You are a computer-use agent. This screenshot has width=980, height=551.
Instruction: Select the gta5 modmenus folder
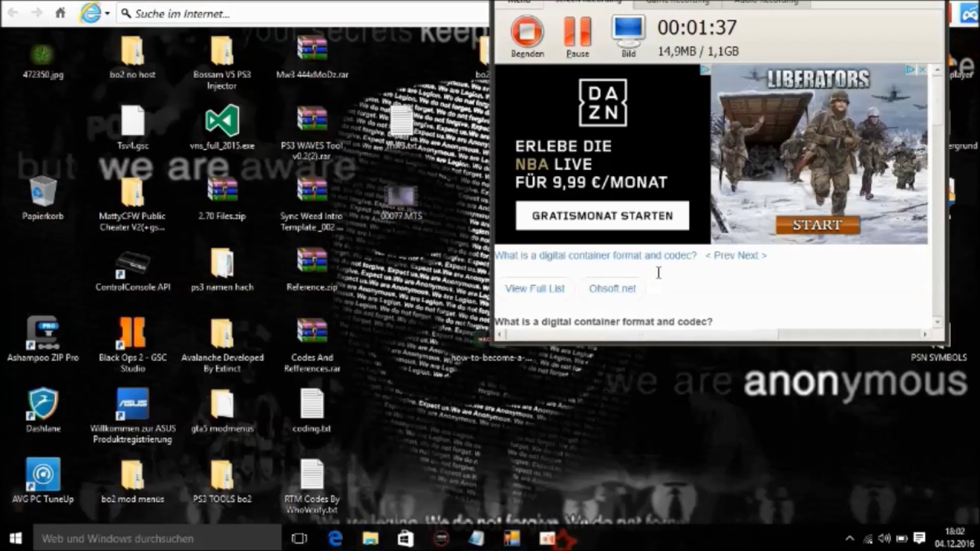(222, 411)
